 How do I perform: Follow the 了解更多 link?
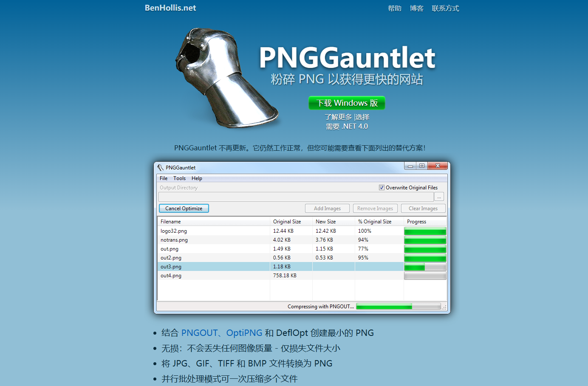click(x=339, y=117)
